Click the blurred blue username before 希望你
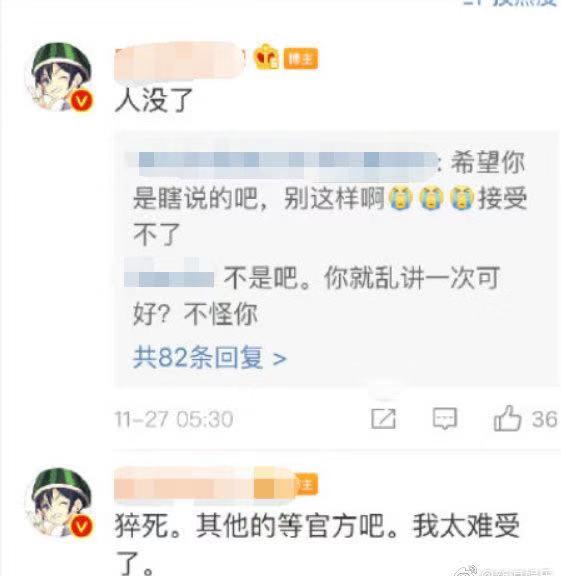The width and height of the screenshot is (561, 576). [x=283, y=164]
